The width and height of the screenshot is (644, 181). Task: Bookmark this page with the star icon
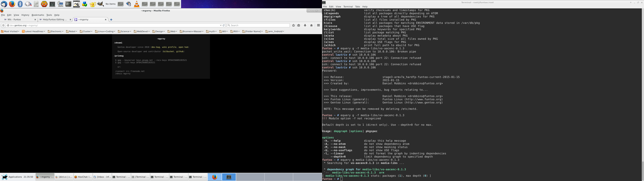[x=293, y=25]
